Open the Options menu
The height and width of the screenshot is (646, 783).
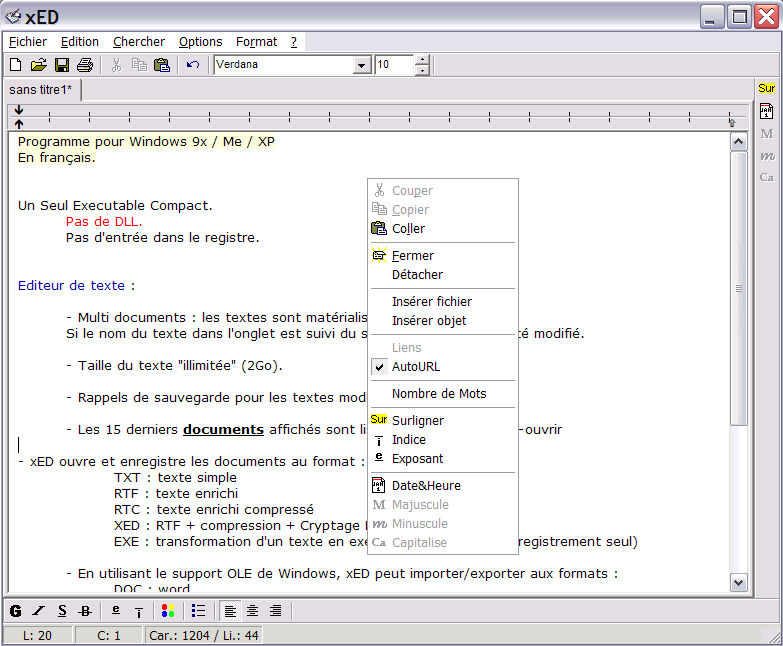[x=200, y=42]
